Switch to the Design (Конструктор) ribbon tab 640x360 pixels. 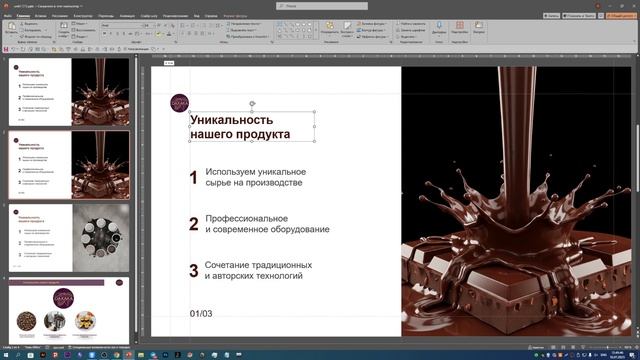click(x=83, y=16)
